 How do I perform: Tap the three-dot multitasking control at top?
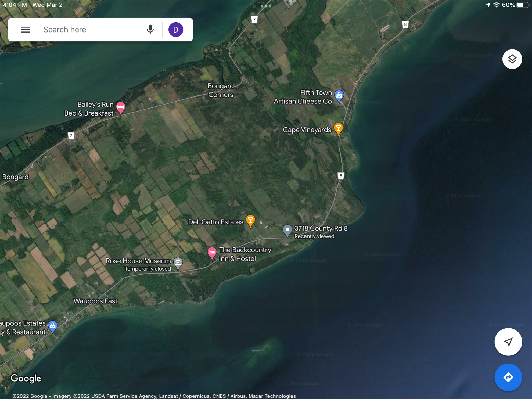click(266, 6)
